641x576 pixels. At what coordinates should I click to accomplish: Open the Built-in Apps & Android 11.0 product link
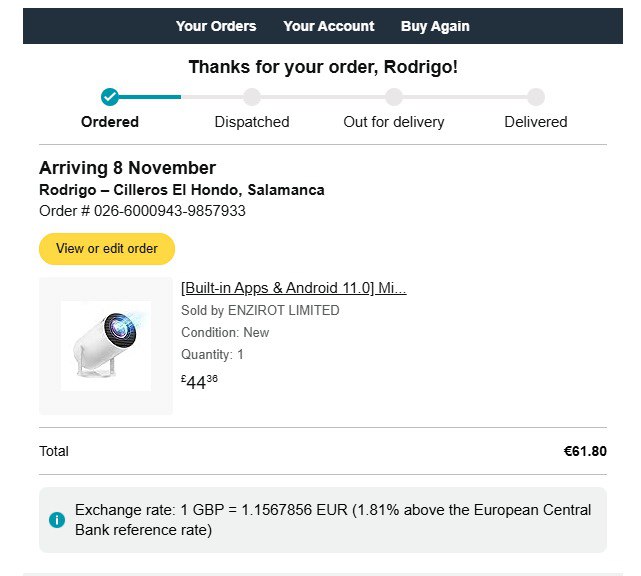[x=293, y=288]
